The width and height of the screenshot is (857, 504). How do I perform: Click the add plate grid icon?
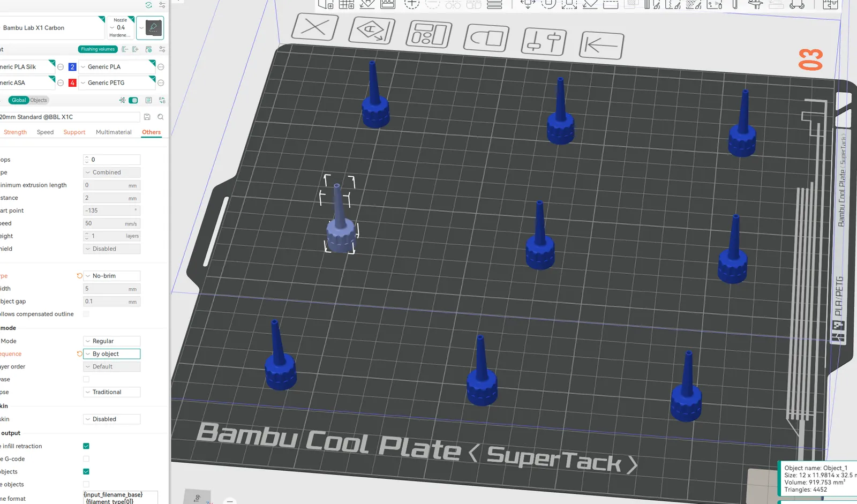click(347, 4)
